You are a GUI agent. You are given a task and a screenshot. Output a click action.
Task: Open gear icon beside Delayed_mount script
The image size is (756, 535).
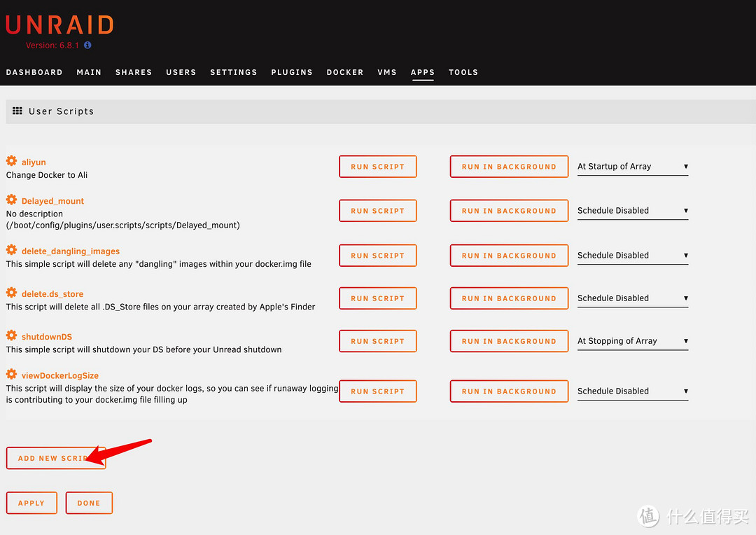(x=12, y=200)
